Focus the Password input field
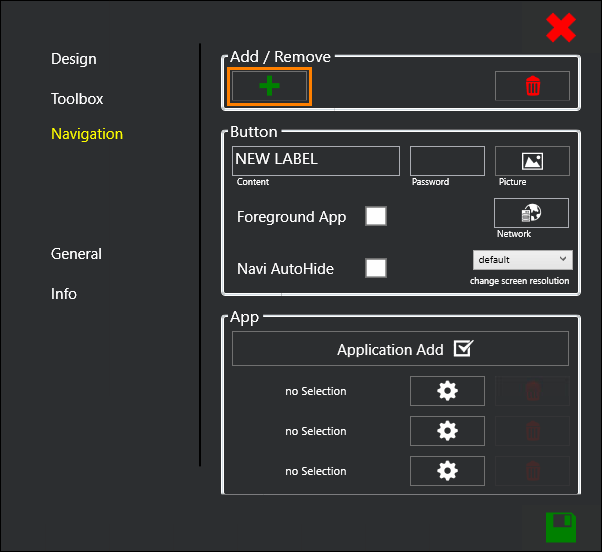The height and width of the screenshot is (552, 602). click(x=447, y=160)
